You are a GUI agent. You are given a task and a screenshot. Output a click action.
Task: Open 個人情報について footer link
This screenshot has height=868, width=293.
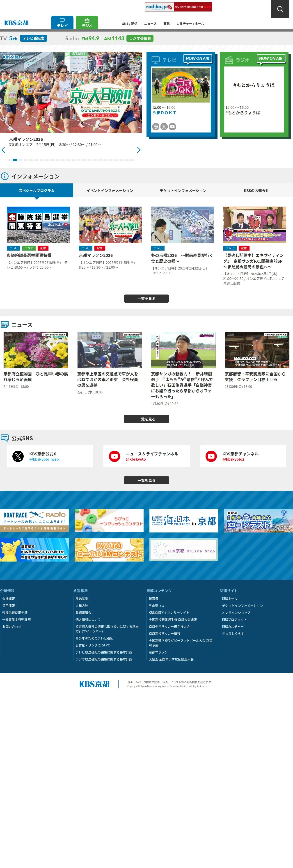pyautogui.click(x=88, y=619)
